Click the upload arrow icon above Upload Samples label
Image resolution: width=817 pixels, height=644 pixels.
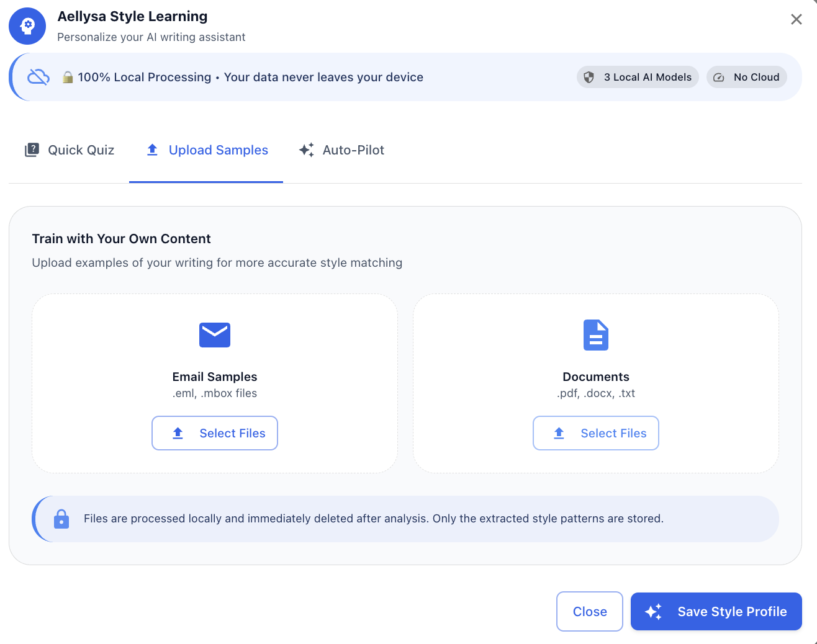pyautogui.click(x=152, y=150)
